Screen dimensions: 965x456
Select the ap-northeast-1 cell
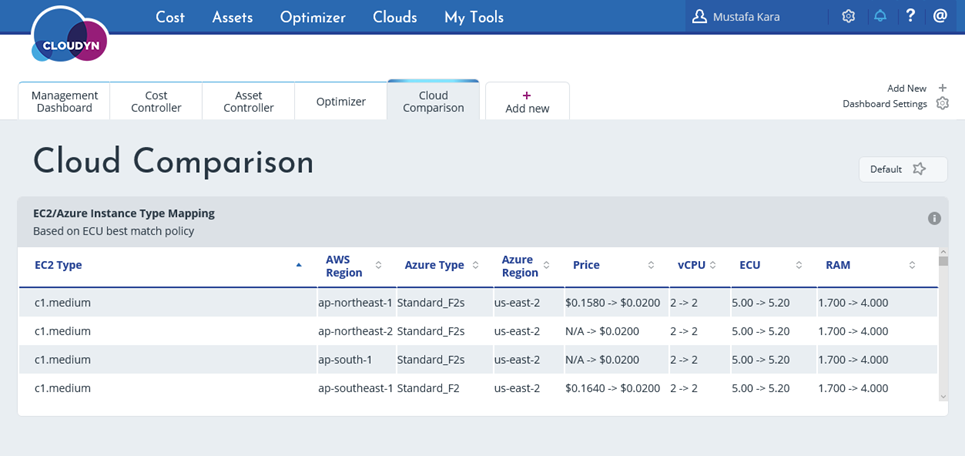tap(355, 303)
